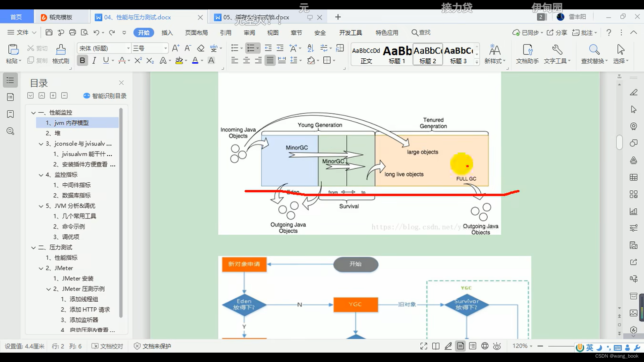Screen dimensions: 644x362
Task: Click the Find and Replace (查找替换) magnifier
Action: click(x=594, y=50)
